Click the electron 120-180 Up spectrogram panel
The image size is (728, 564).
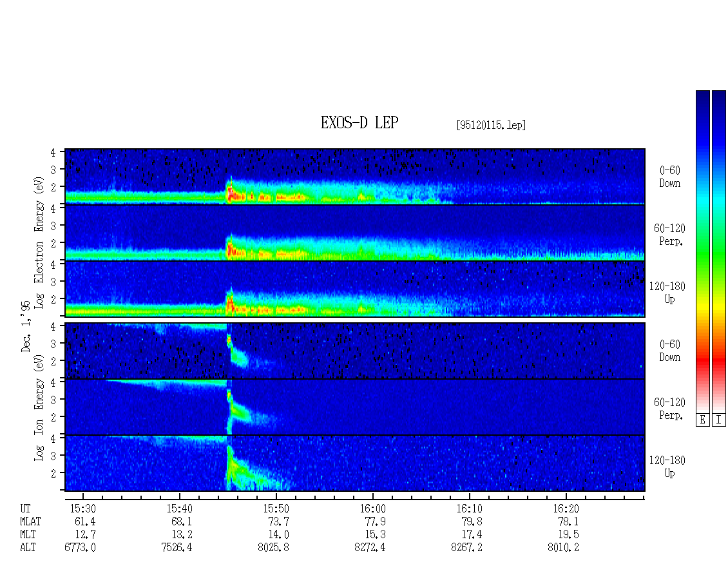coord(355,289)
